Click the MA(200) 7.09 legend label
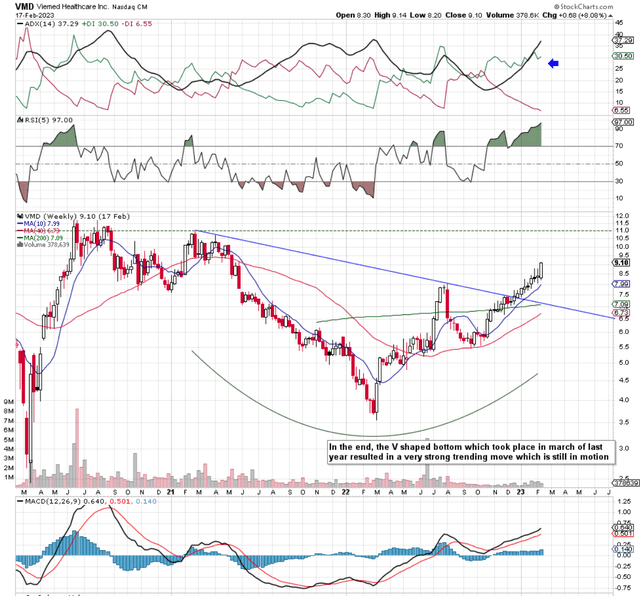640x596 pixels. 43,238
